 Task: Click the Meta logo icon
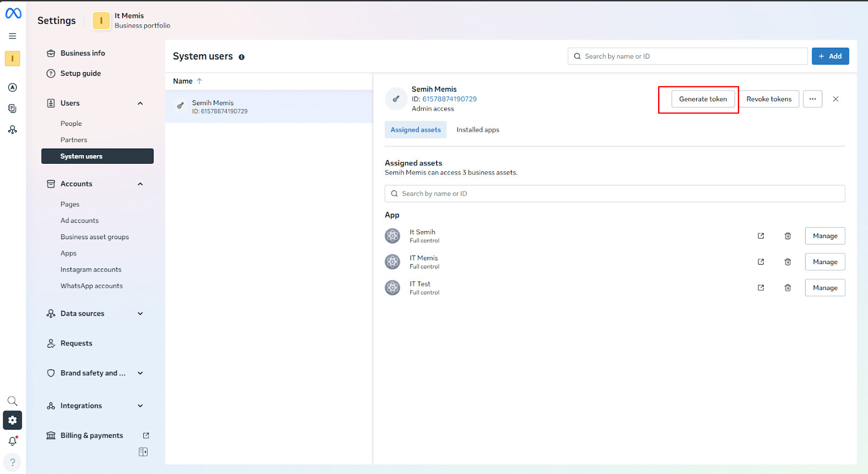point(13,13)
